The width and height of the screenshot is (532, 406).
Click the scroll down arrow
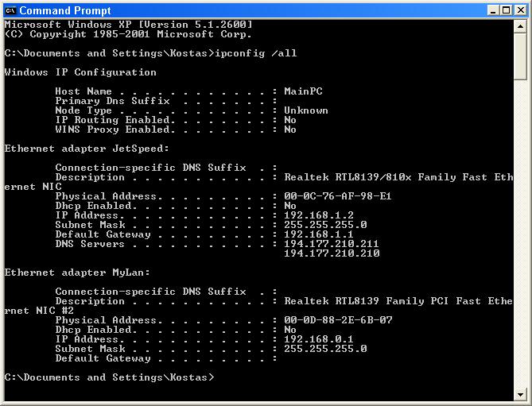point(520,392)
